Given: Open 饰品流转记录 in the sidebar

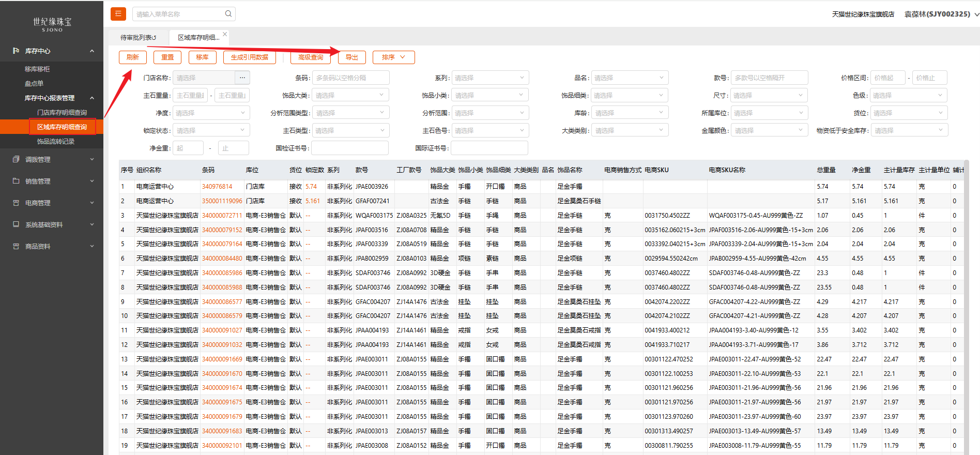Looking at the screenshot, I should (56, 141).
